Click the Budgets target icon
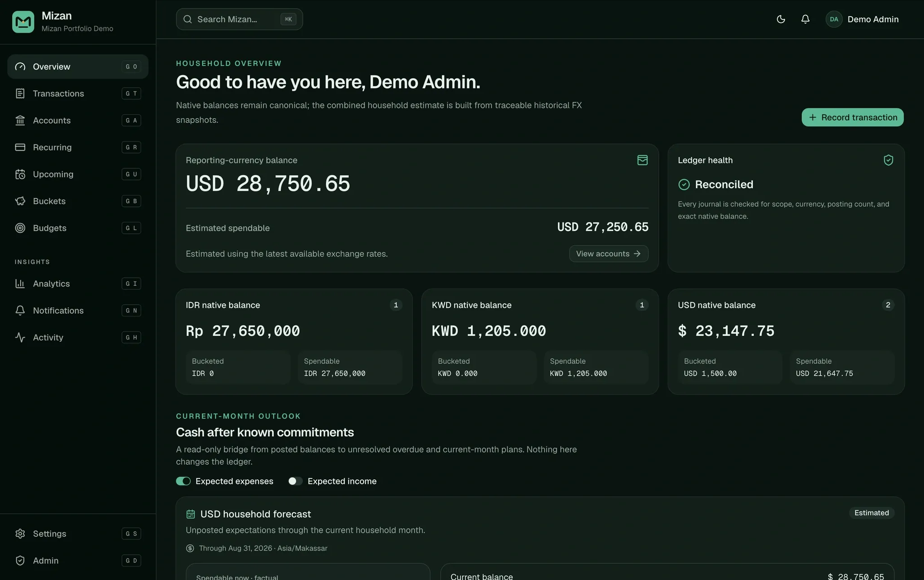Viewport: 924px width, 580px height. [20, 228]
